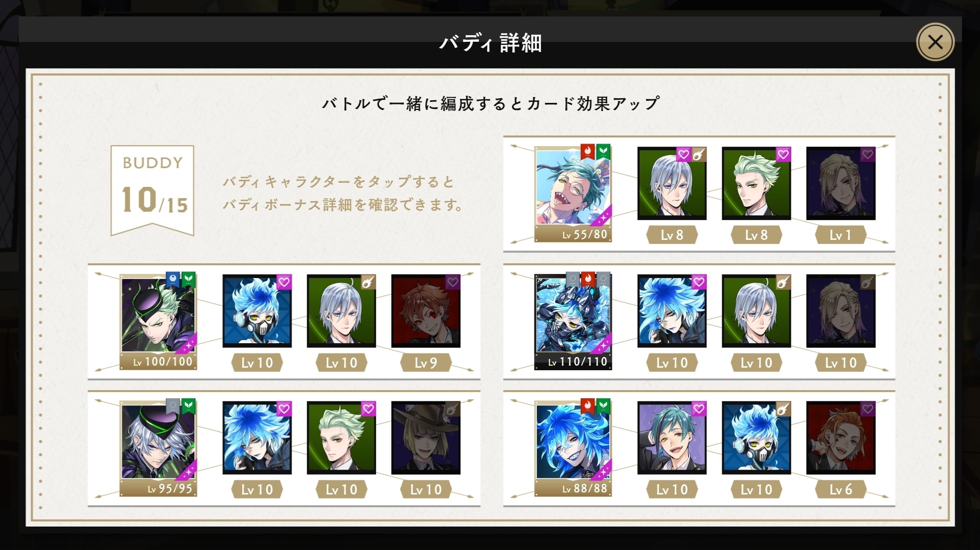
Task: Tap the silver-haired Lv 8 buddy portrait
Action: point(672,184)
